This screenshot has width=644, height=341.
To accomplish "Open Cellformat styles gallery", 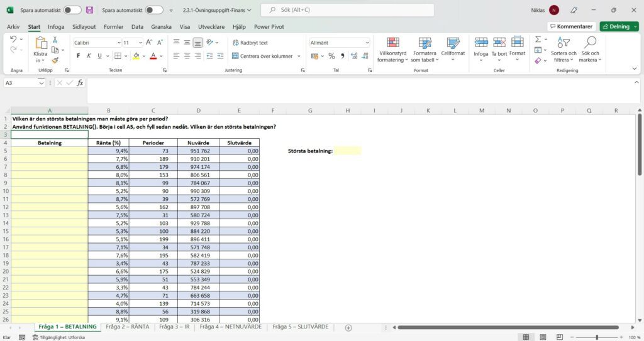I will [453, 49].
